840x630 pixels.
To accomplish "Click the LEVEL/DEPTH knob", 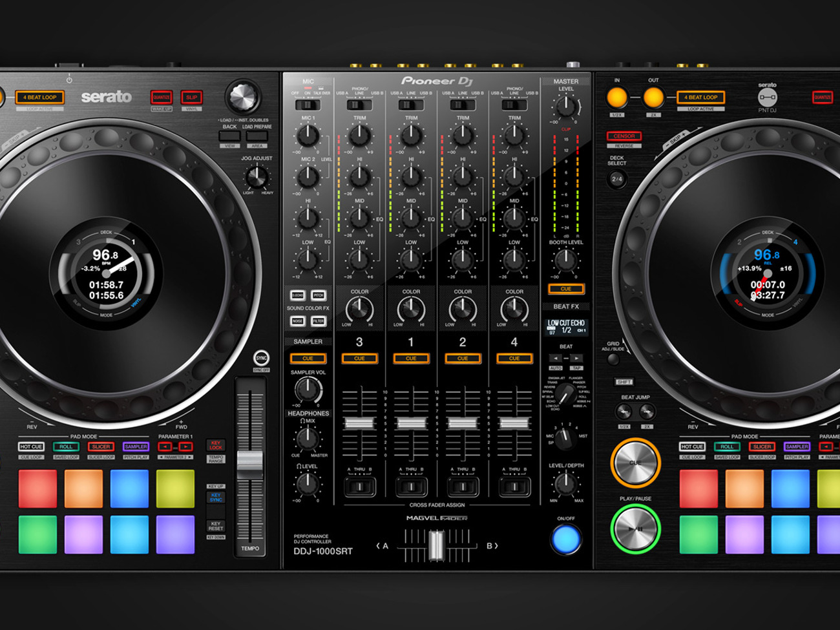I will (565, 483).
